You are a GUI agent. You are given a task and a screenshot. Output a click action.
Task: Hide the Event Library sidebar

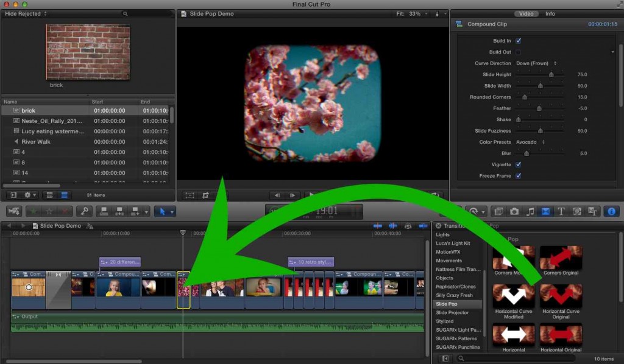click(x=13, y=195)
